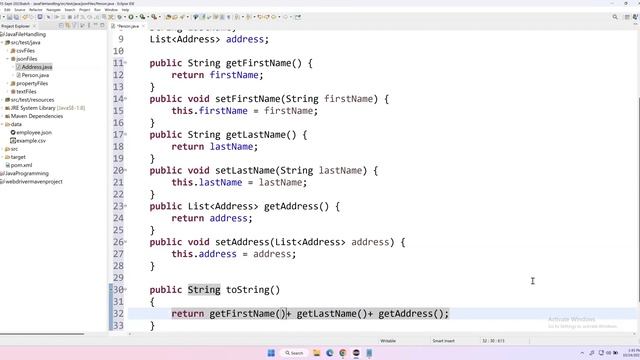Click the Debug bug icon in toolbar

120,17
